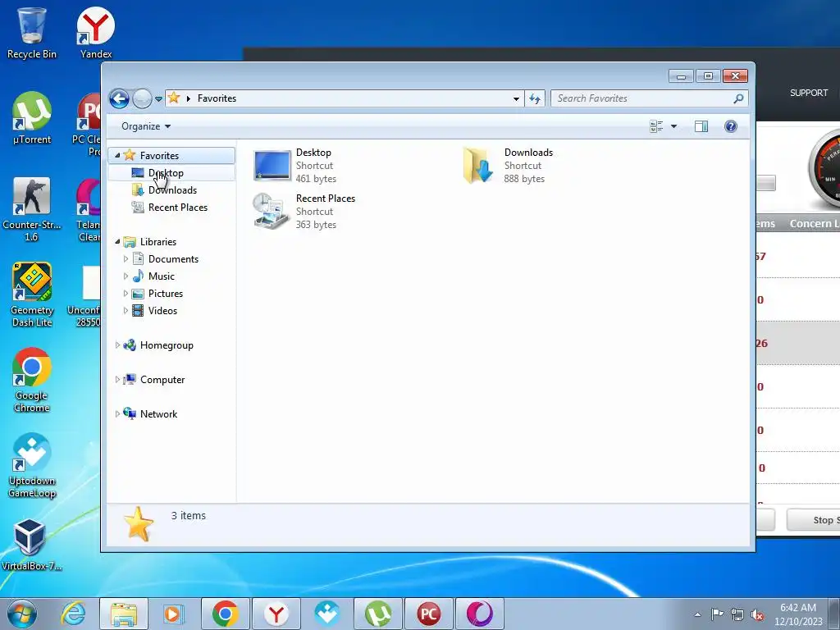Click the Yandex desktop shortcut

click(96, 32)
